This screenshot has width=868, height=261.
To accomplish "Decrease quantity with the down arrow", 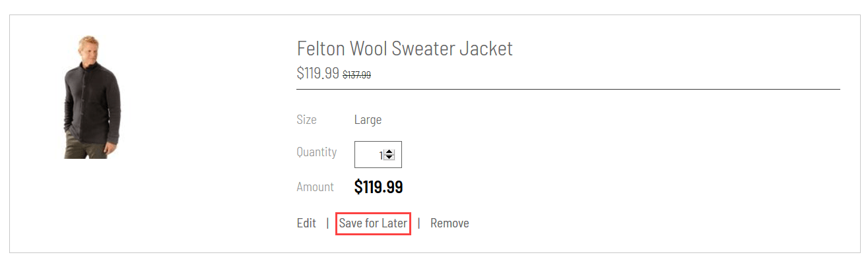I will click(x=389, y=158).
